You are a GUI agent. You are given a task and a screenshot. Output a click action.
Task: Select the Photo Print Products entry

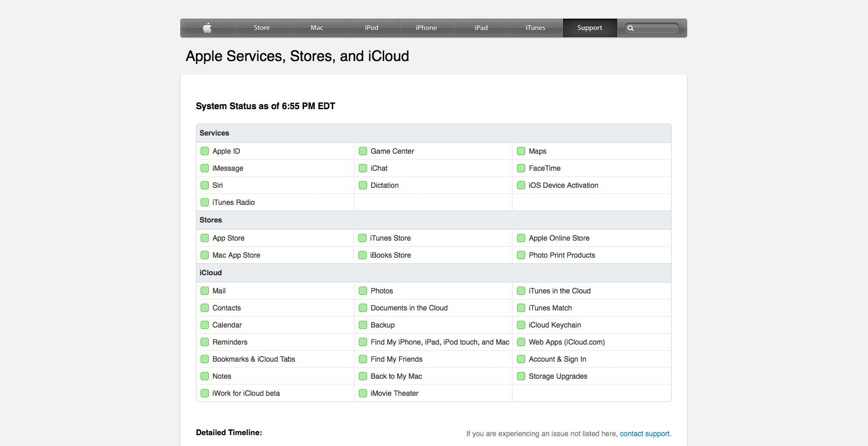point(561,255)
